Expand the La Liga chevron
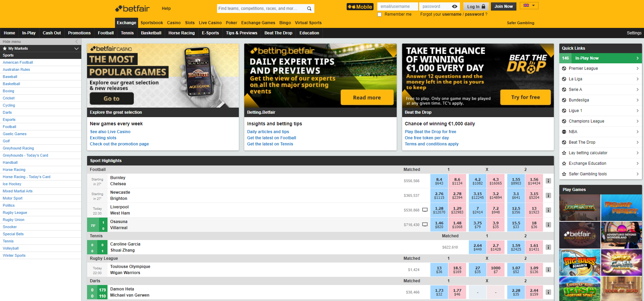This screenshot has height=301, width=644. coord(638,79)
